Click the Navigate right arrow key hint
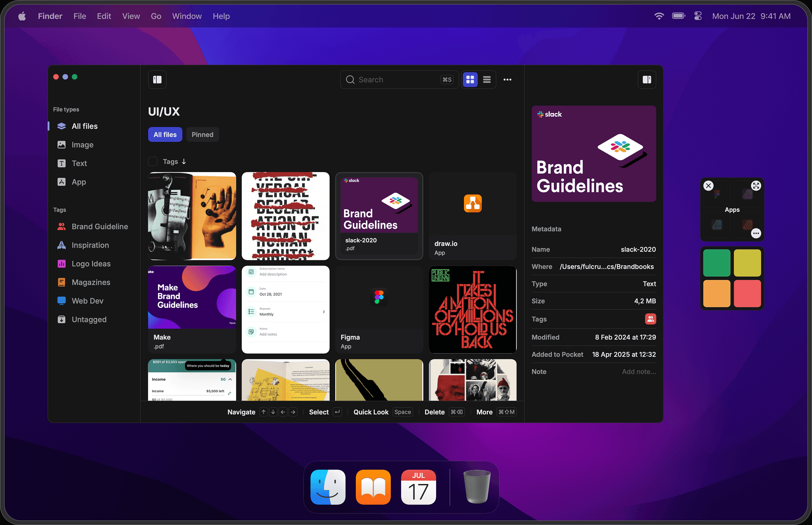This screenshot has height=525, width=812. pyautogui.click(x=293, y=412)
